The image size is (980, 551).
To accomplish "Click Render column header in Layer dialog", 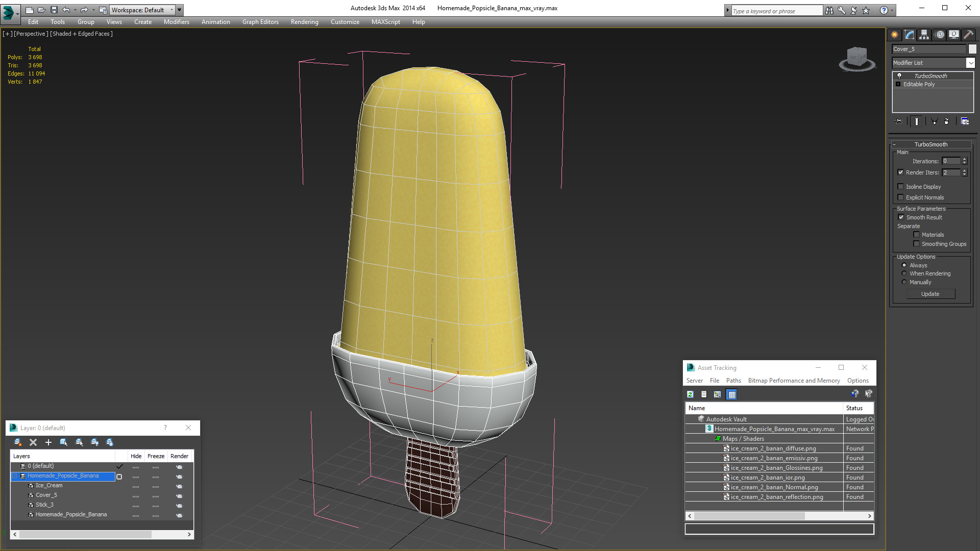I will [x=179, y=456].
